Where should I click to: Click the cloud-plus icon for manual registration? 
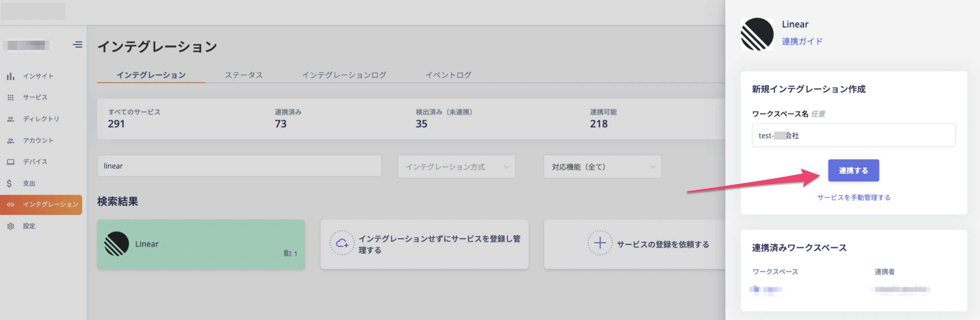(x=342, y=243)
